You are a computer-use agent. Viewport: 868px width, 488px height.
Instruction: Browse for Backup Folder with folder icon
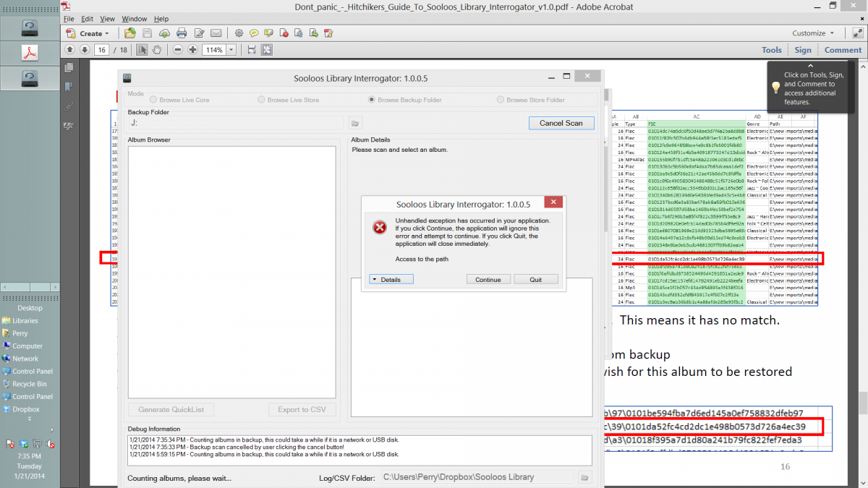coord(355,123)
